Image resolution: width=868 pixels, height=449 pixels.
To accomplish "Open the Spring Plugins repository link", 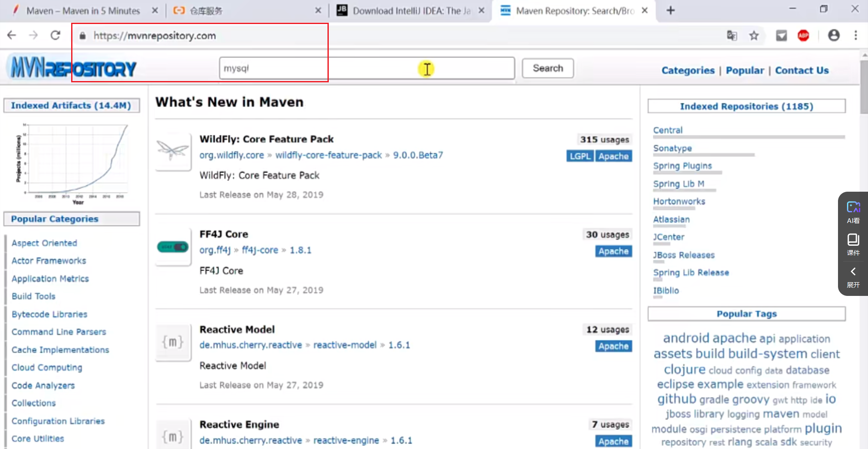I will pos(682,166).
